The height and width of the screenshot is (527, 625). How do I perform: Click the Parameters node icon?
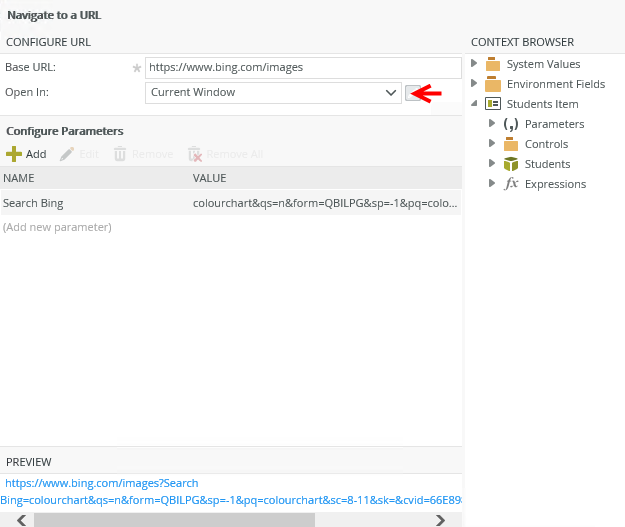pyautogui.click(x=511, y=124)
